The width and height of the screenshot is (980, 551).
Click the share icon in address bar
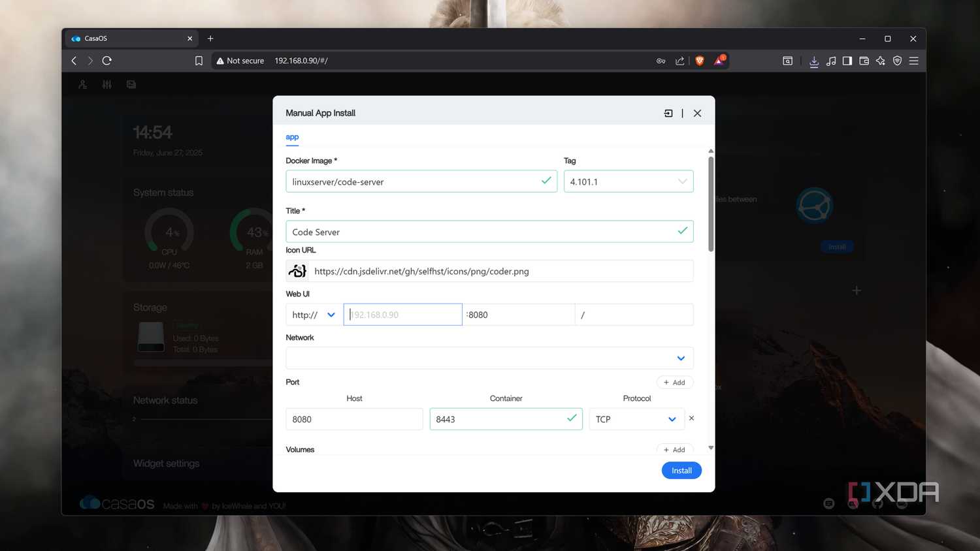(680, 61)
